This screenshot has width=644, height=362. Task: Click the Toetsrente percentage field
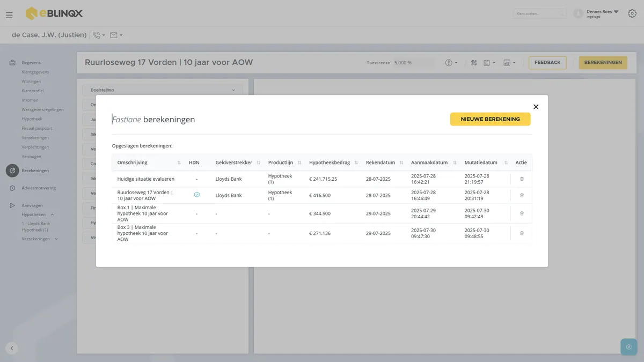(413, 63)
